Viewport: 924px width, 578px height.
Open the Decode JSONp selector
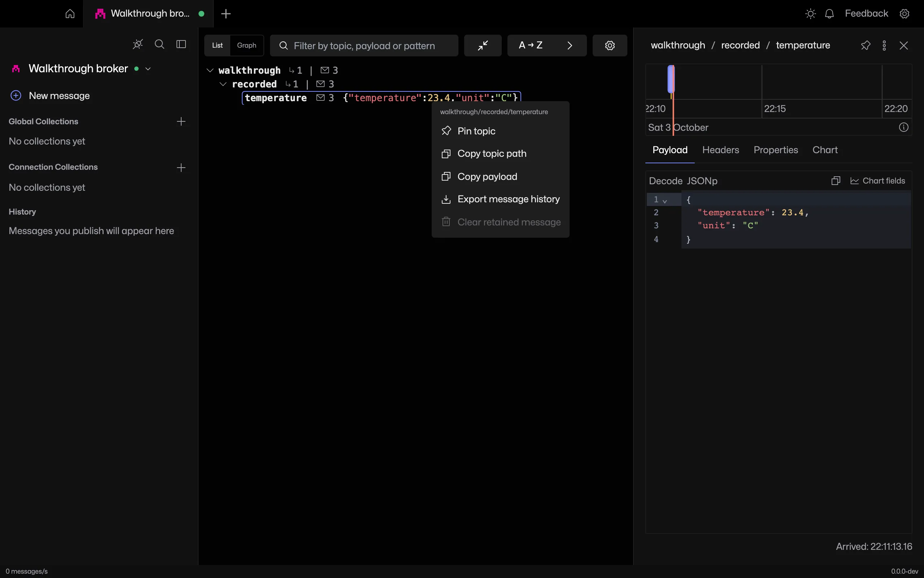point(683,181)
